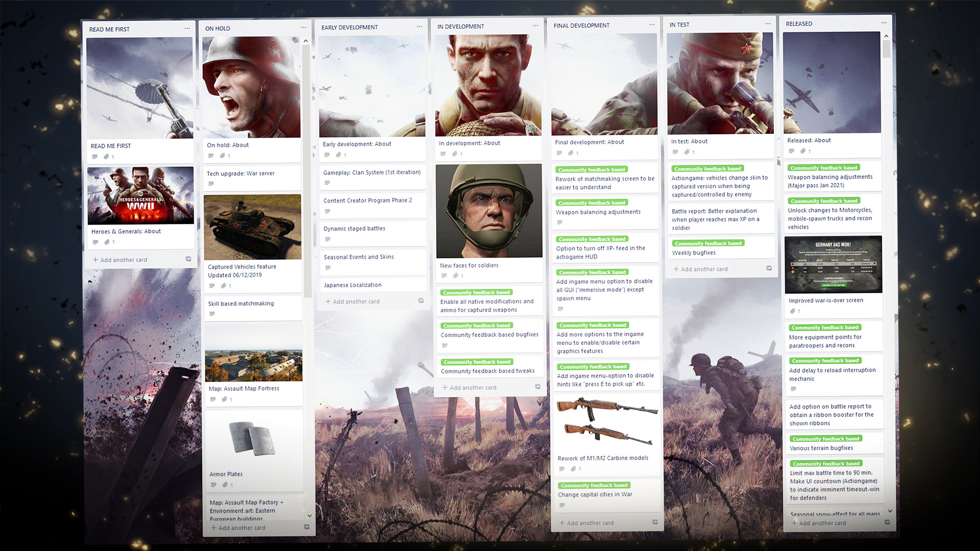Click green label on Change capital cities card
The width and height of the screenshot is (980, 551).
click(x=594, y=485)
